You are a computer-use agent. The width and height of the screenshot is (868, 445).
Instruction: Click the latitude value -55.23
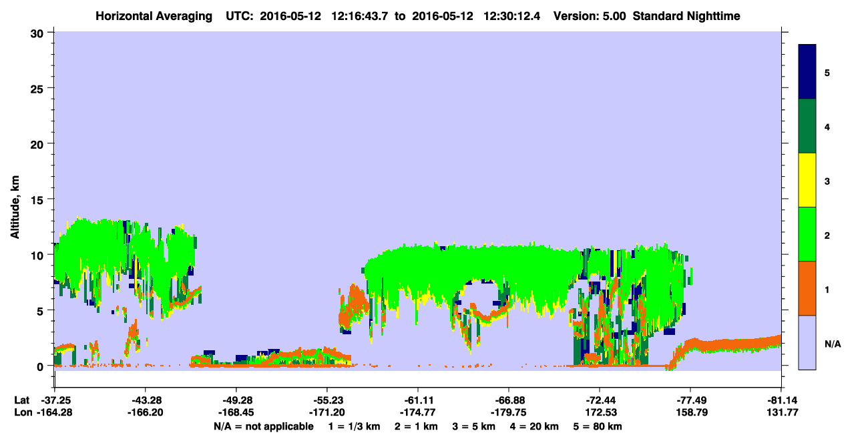point(327,400)
